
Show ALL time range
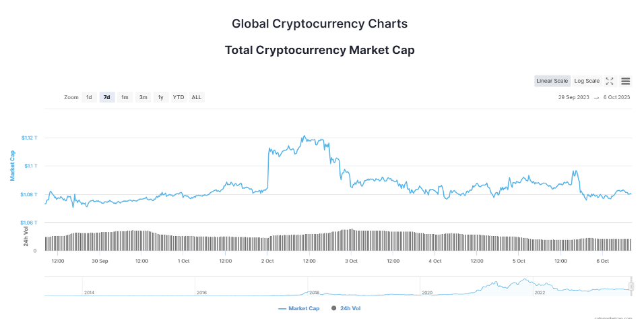[196, 97]
